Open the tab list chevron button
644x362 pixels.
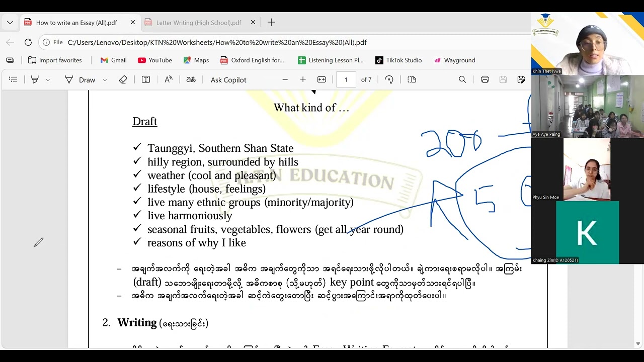[10, 23]
